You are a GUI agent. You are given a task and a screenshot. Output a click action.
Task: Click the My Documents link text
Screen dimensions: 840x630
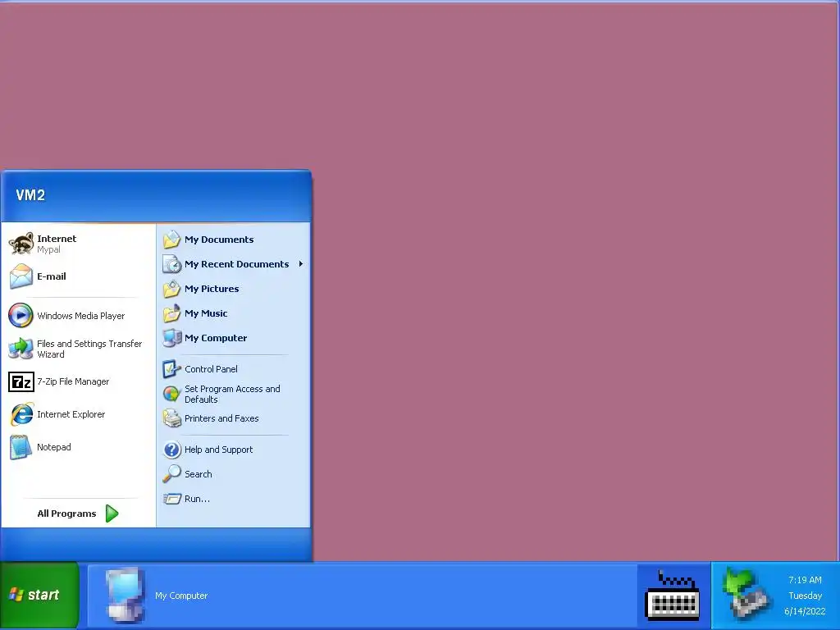click(x=219, y=240)
